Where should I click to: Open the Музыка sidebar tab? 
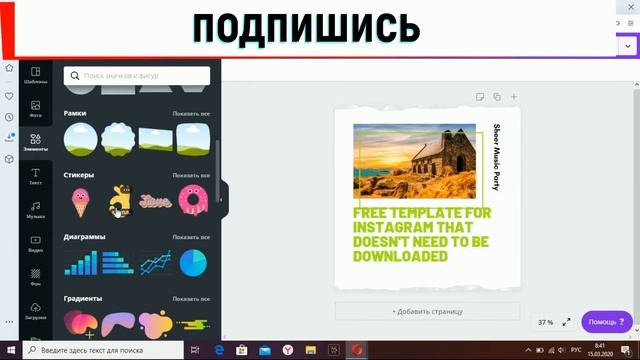(36, 210)
